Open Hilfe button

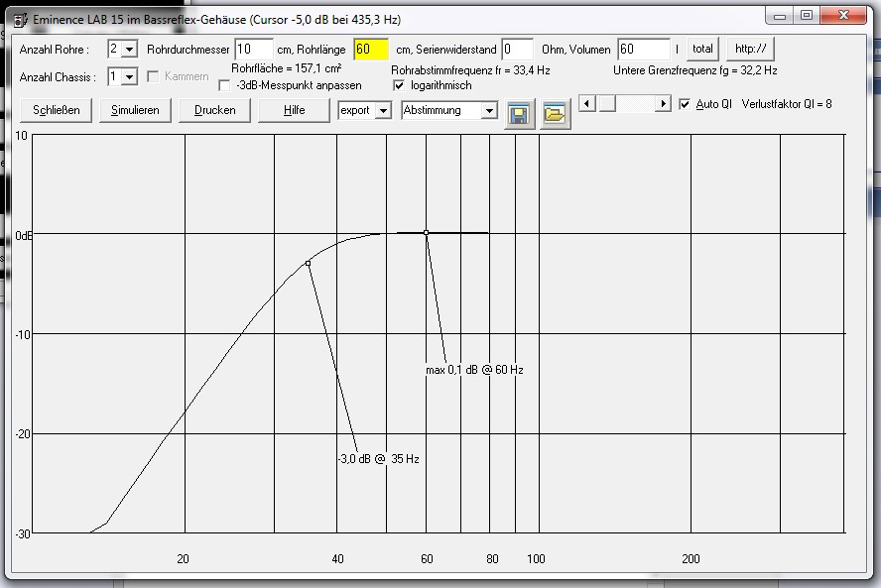tap(294, 110)
